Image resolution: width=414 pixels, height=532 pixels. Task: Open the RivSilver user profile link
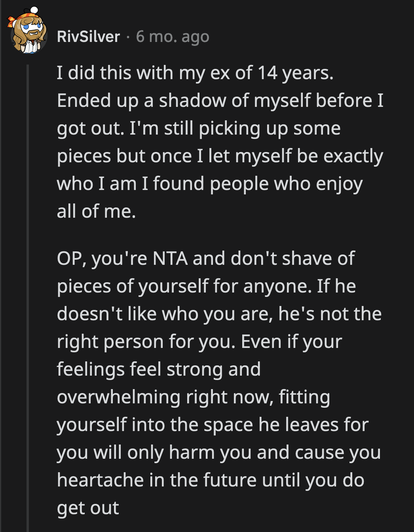pyautogui.click(x=88, y=37)
